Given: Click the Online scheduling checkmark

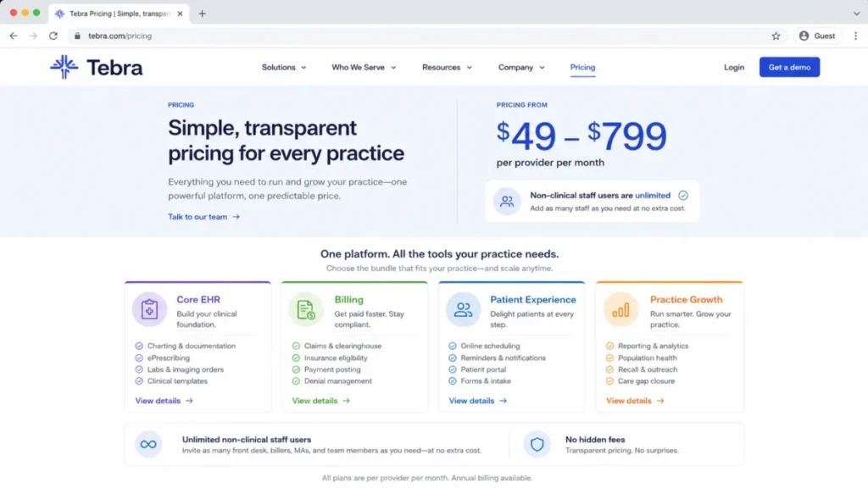Looking at the screenshot, I should 453,346.
